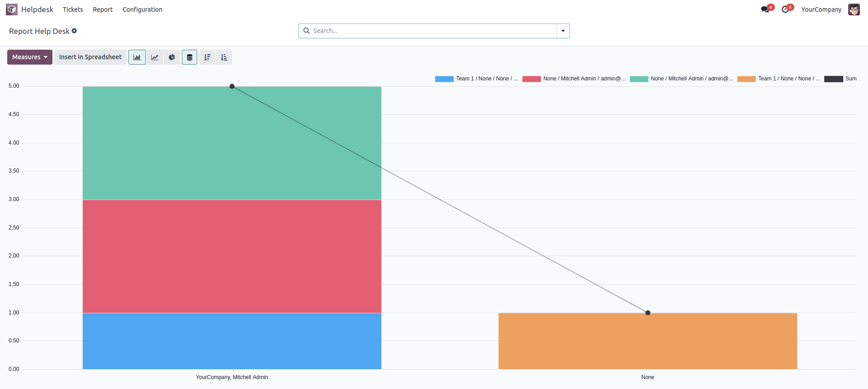Open the search options dropdown arrow
868x389 pixels.
tap(563, 31)
